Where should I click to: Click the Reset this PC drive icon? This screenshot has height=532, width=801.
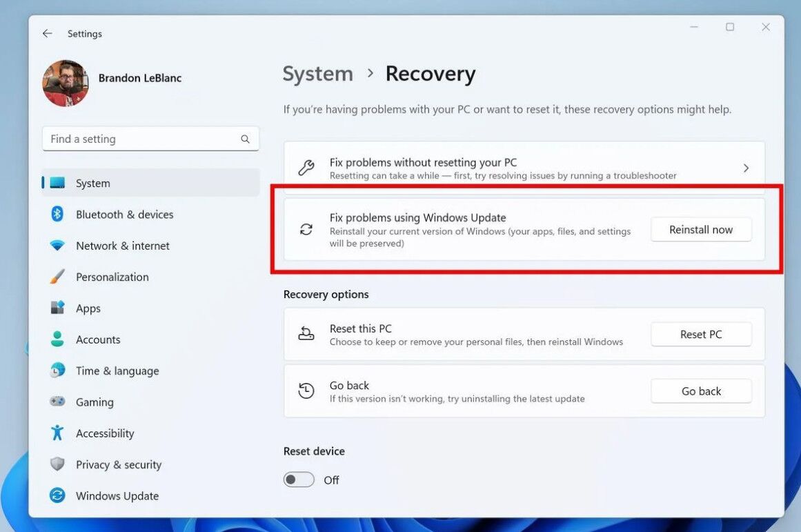306,334
